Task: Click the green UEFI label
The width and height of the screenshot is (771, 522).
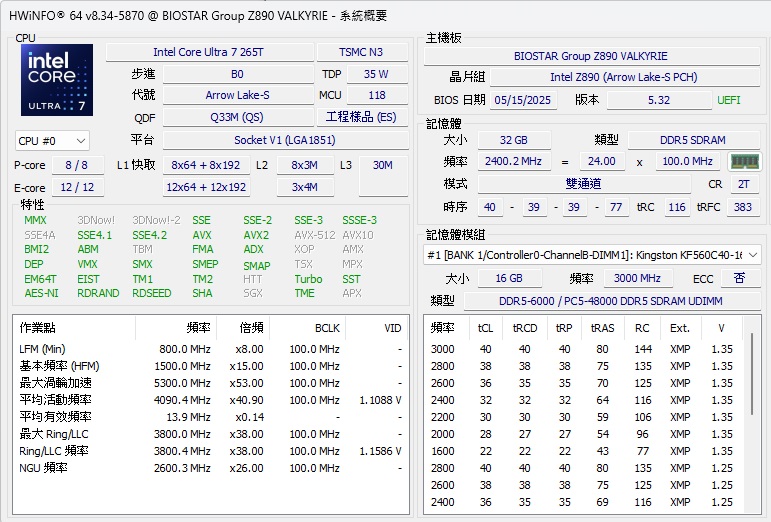Action: [x=728, y=100]
